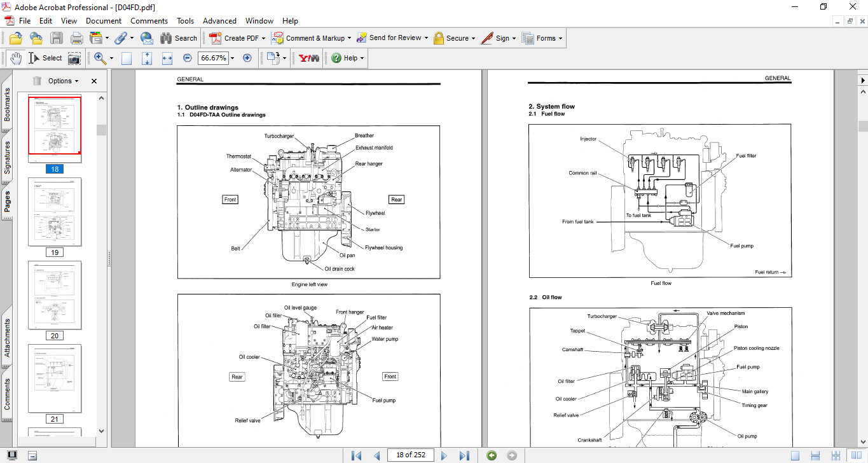Click the Print icon in toolbar
868x463 pixels.
[76, 38]
